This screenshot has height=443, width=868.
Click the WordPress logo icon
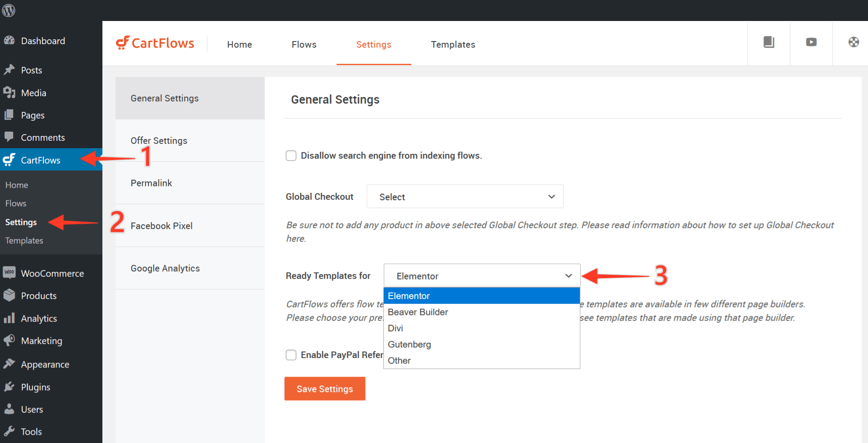point(9,10)
